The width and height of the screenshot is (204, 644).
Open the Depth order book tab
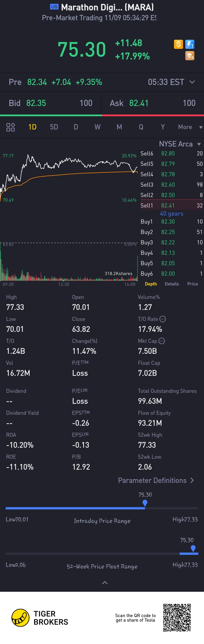[151, 284]
